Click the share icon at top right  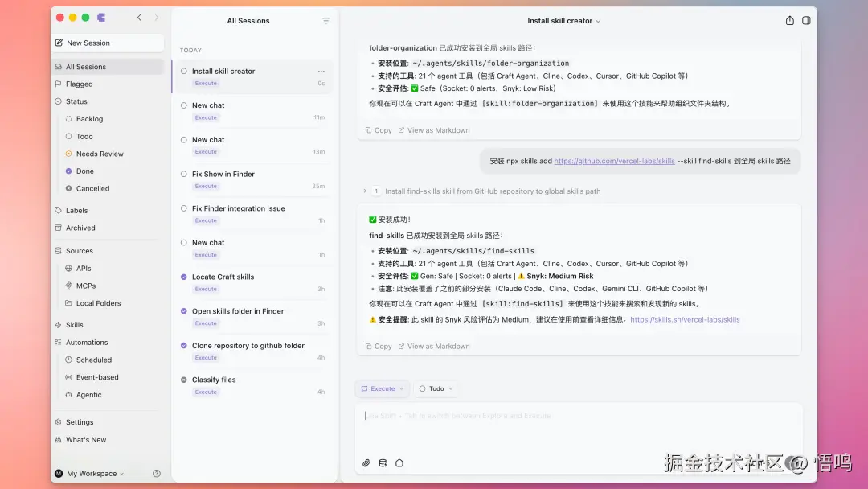tap(790, 20)
